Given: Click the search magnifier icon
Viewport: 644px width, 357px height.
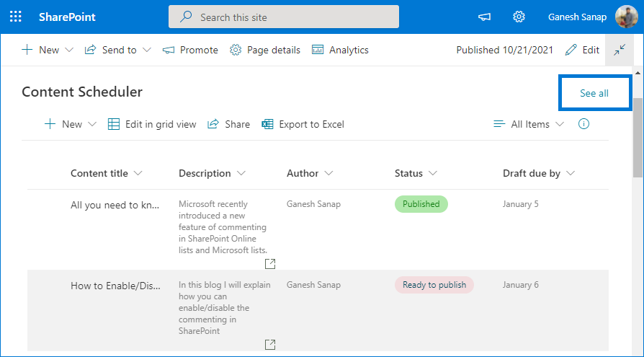Looking at the screenshot, I should pos(186,17).
